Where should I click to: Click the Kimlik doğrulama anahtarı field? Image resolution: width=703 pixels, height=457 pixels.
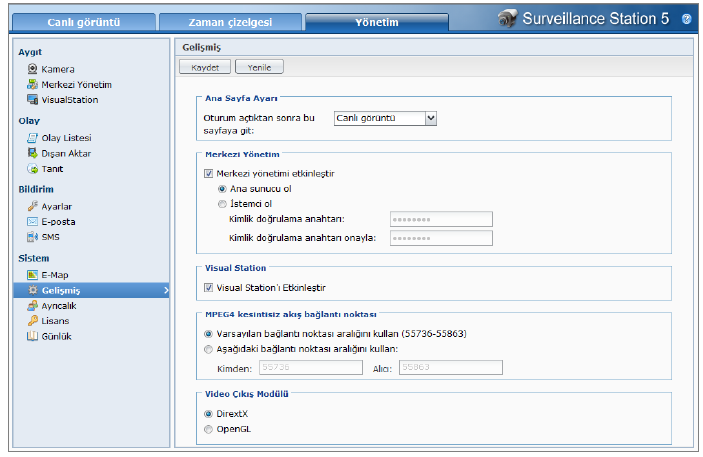(x=440, y=219)
